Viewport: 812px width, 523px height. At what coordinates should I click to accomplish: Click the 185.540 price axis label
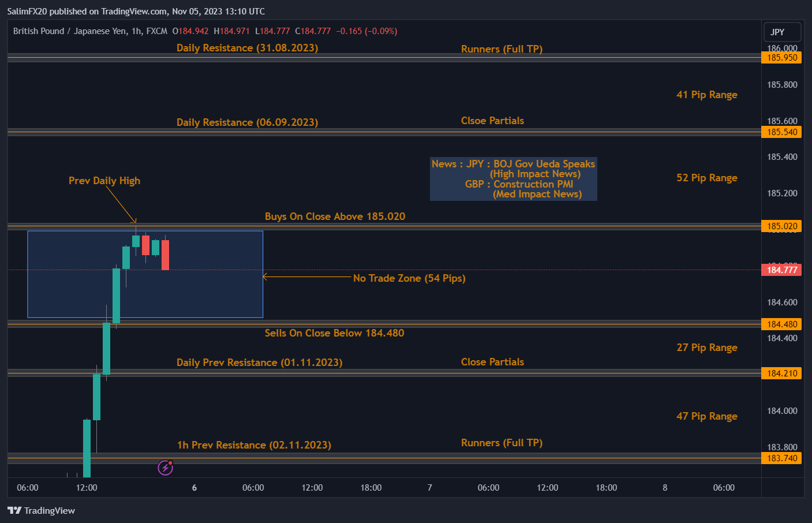pos(782,132)
